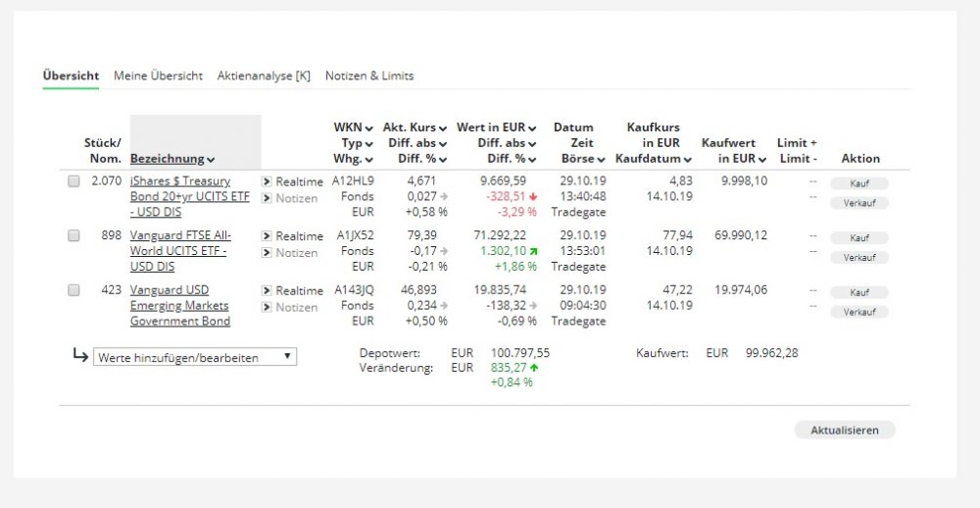Click Notizen icon for Vanguard USD Emerging Markets
This screenshot has width=980, height=508.
(266, 308)
